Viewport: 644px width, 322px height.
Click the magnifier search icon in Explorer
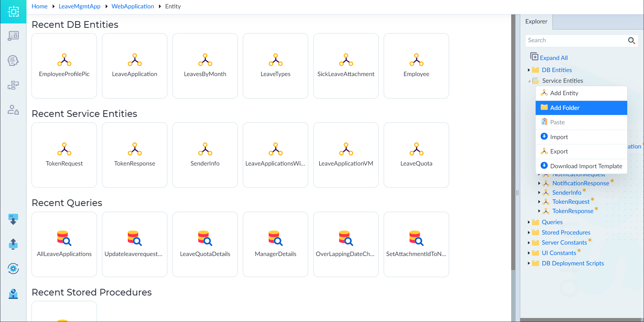tap(631, 41)
